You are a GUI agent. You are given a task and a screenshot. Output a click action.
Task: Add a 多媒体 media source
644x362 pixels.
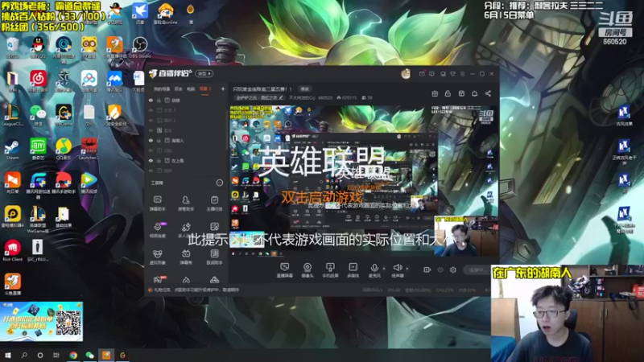click(x=353, y=270)
